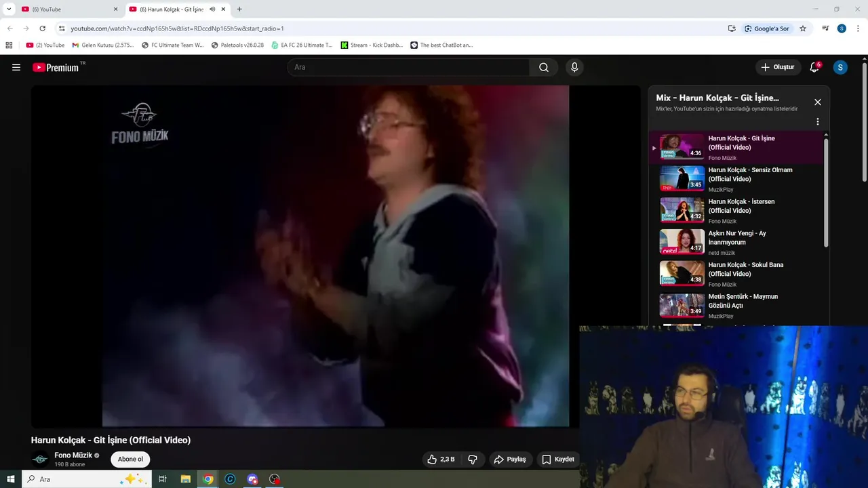
Task: Open Mix playlist three-dot options menu
Action: (818, 122)
